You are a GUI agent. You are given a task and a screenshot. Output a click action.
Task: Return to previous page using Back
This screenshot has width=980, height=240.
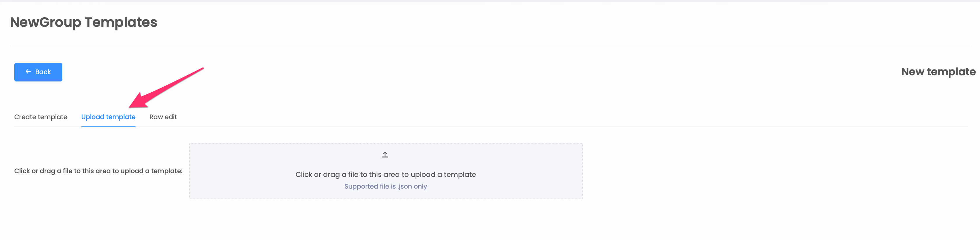point(38,72)
